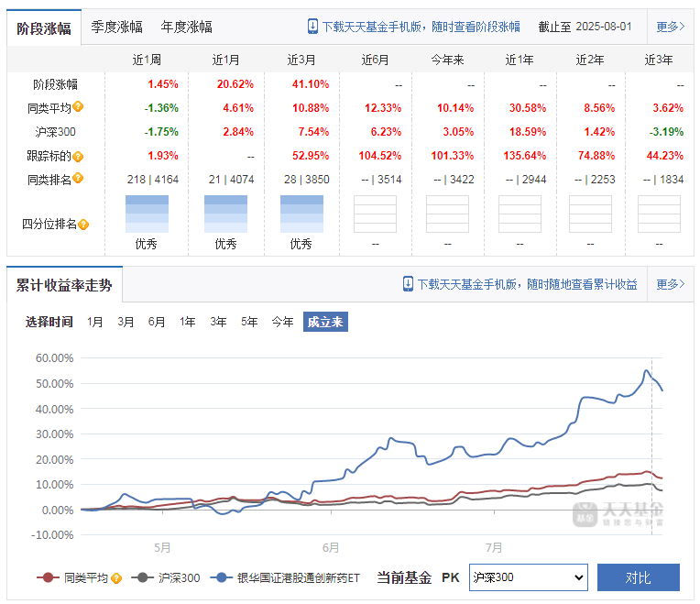Click the 近1周 column header
Viewport: 700px width, 604px height.
point(147,60)
